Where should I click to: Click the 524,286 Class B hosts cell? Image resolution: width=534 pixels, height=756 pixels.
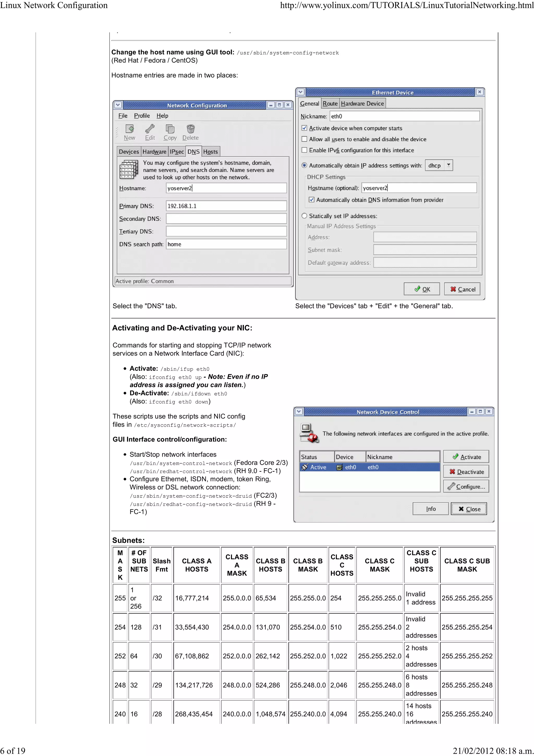(270, 685)
